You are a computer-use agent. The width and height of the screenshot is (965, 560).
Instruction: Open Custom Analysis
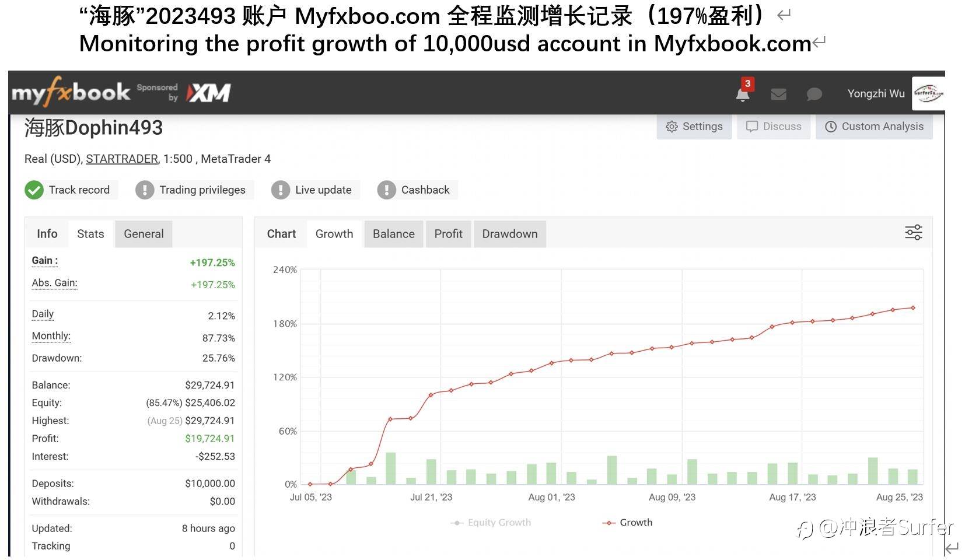click(x=874, y=127)
